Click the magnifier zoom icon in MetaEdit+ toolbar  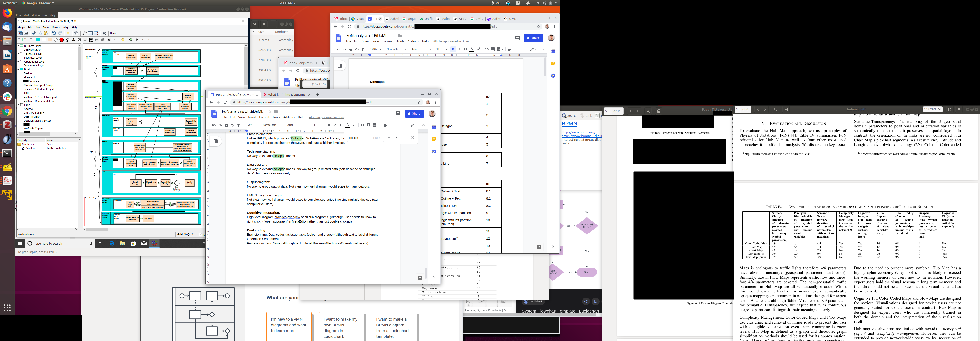click(x=84, y=33)
